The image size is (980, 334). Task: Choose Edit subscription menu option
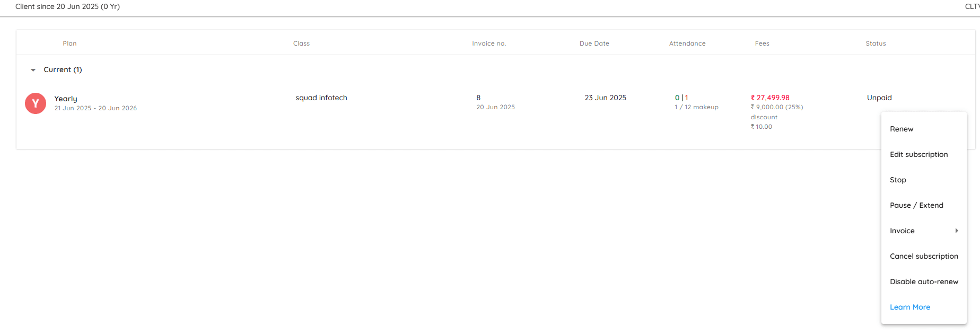918,154
